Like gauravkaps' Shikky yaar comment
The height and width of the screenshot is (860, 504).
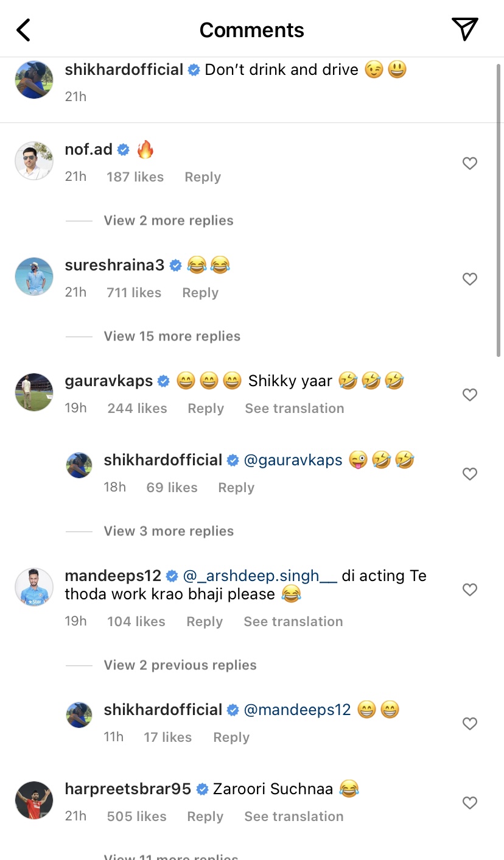(469, 395)
